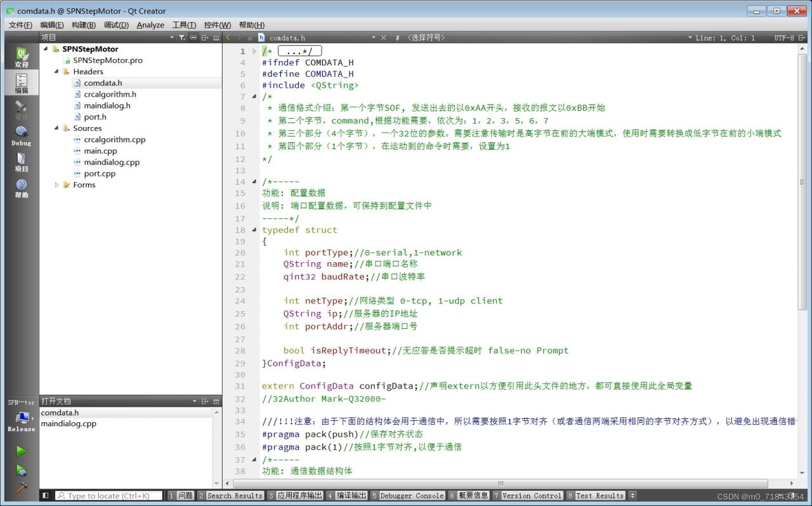The height and width of the screenshot is (506, 812).
Task: Show the 应用程序输出 pane
Action: [295, 495]
